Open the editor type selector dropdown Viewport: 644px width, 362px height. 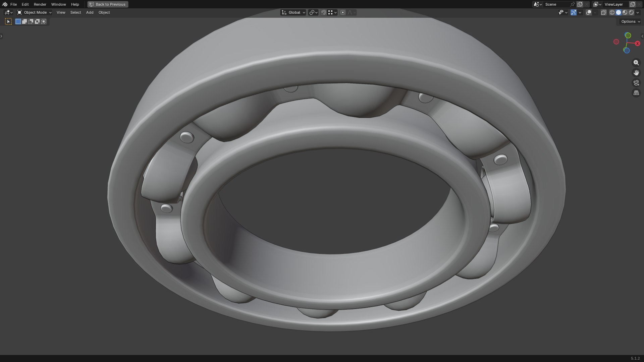click(8, 12)
